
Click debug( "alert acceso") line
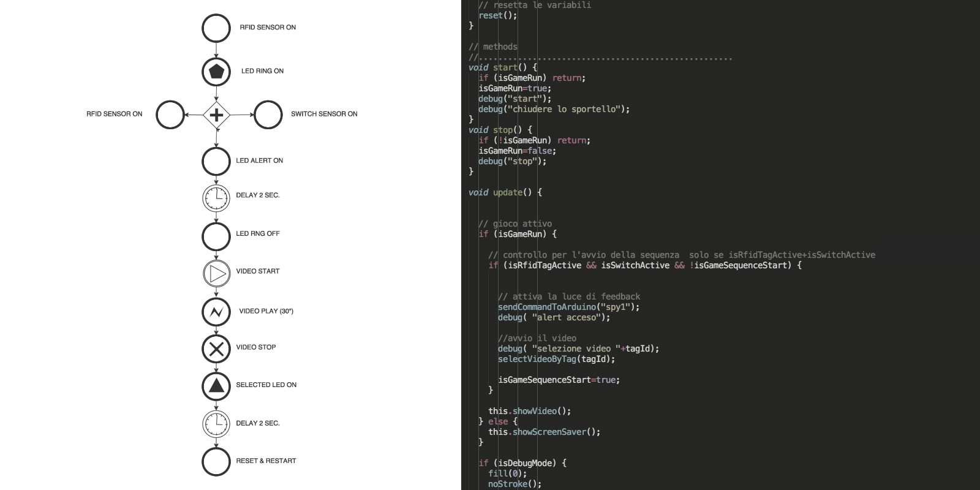pyautogui.click(x=554, y=317)
